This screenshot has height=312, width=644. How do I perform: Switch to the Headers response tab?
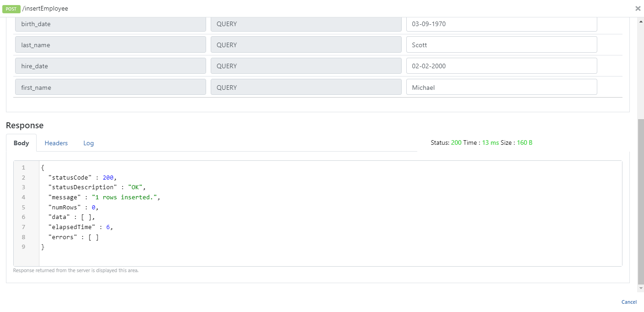click(56, 143)
